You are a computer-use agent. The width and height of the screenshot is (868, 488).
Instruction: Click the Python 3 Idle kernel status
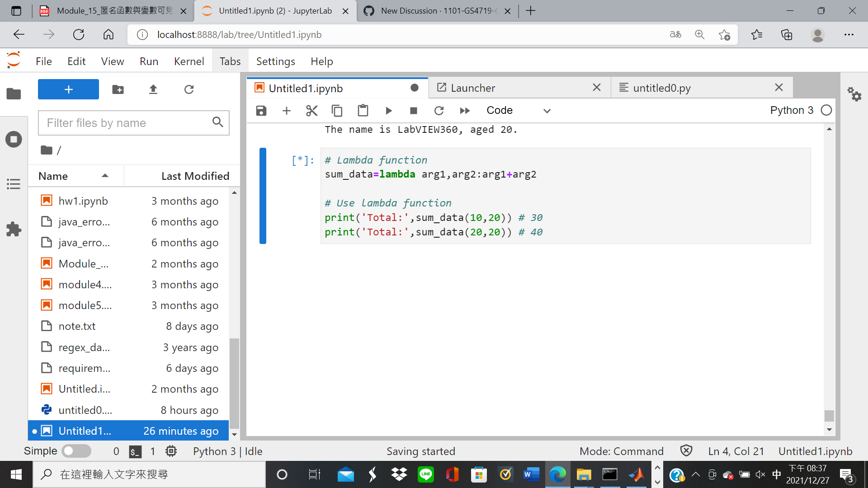(227, 451)
